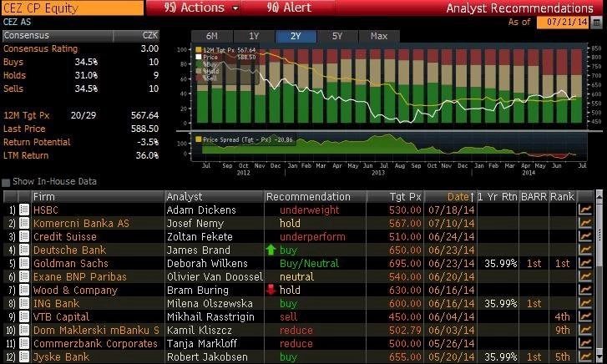Click Recommendation column header
This screenshot has width=607, height=364.
click(316, 197)
